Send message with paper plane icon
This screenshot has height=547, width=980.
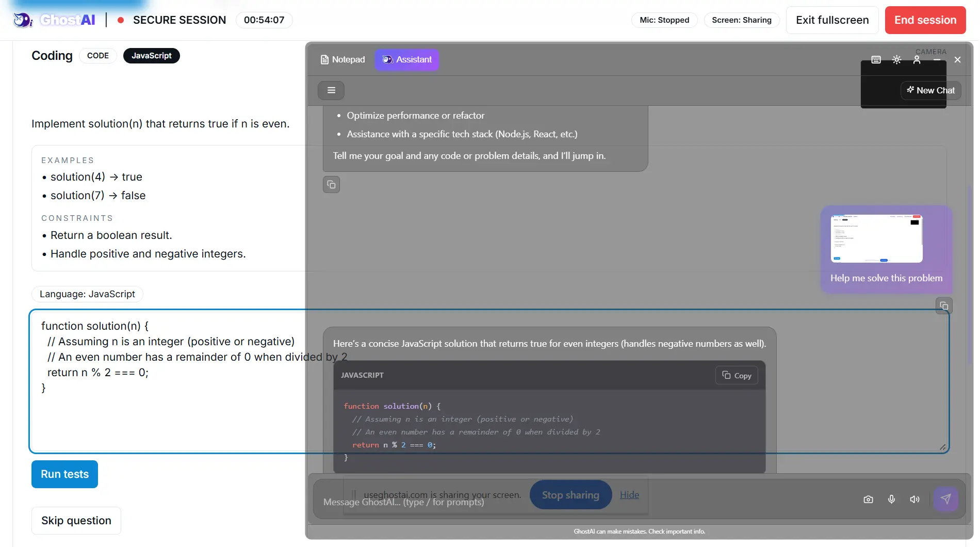(945, 499)
